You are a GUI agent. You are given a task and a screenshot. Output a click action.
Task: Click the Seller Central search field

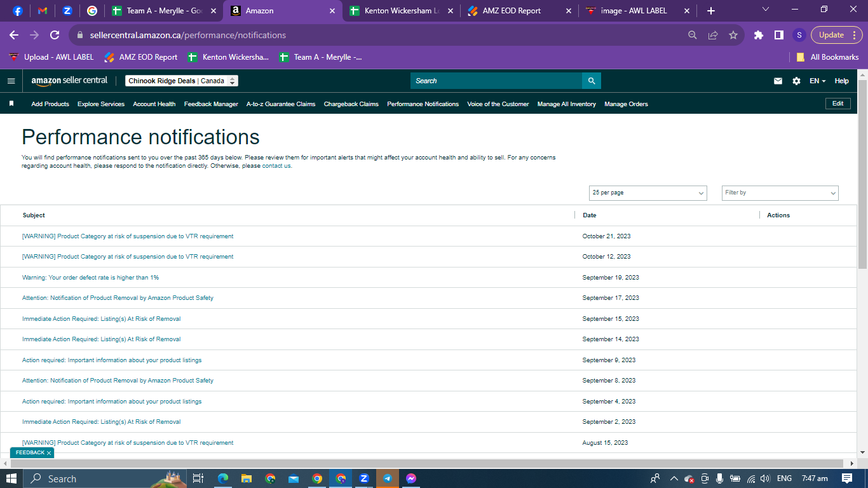point(496,81)
